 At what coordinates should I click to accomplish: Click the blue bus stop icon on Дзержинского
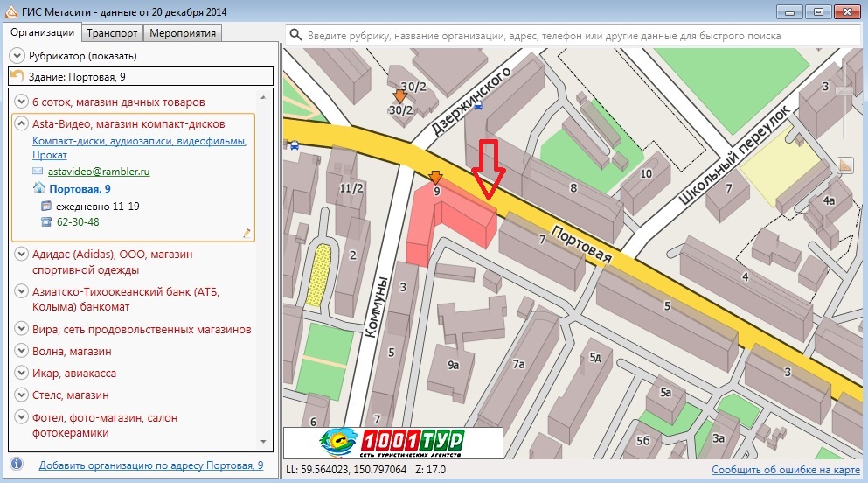pyautogui.click(x=476, y=102)
